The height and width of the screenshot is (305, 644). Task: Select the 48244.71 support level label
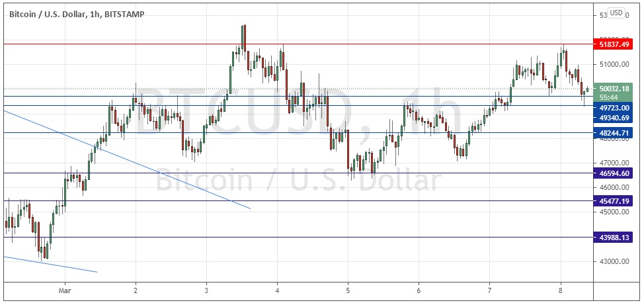click(x=615, y=133)
